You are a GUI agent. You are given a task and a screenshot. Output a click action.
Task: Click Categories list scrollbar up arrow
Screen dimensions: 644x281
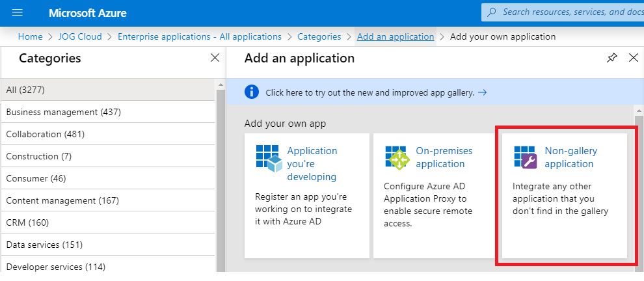pyautogui.click(x=221, y=85)
